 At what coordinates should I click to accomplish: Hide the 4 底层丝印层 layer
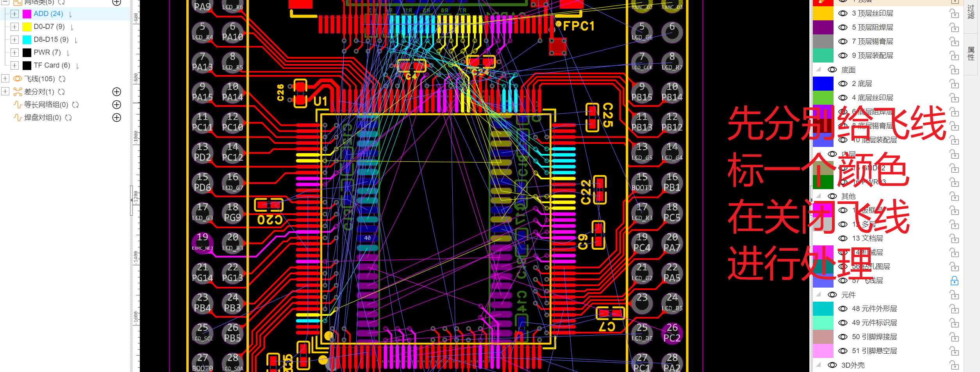[x=843, y=98]
